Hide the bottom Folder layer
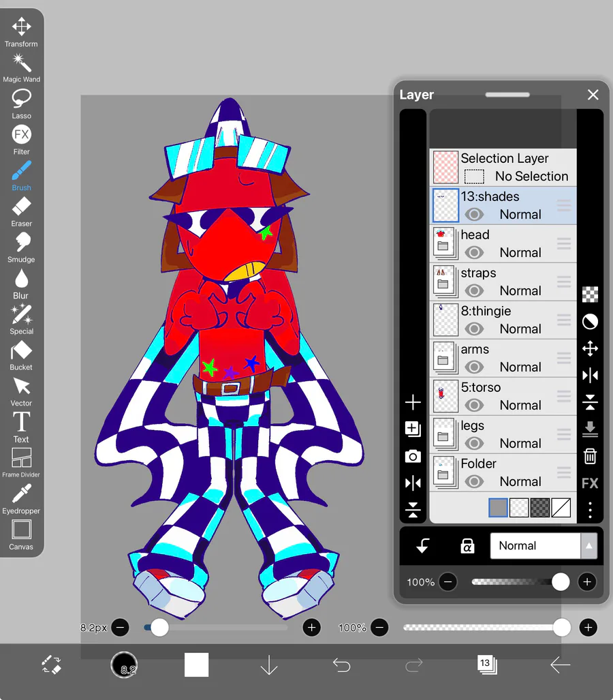613x700 pixels. pyautogui.click(x=474, y=482)
